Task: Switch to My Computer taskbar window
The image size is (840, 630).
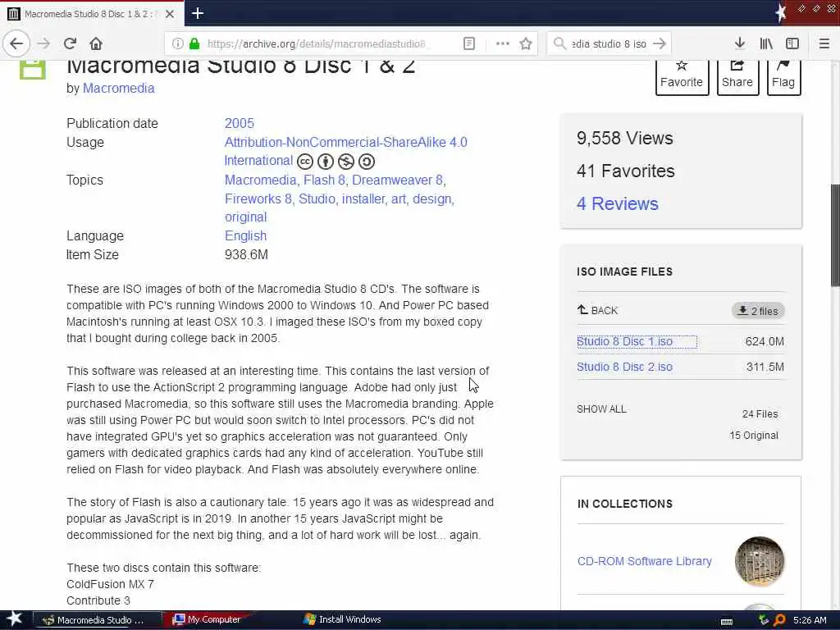Action: [x=209, y=619]
